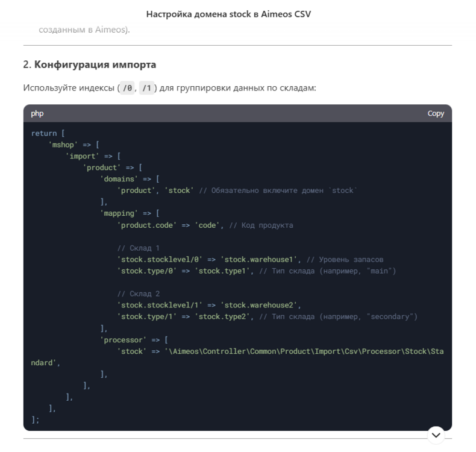Click the 'domains' key in code
The image size is (476, 452).
[119, 179]
